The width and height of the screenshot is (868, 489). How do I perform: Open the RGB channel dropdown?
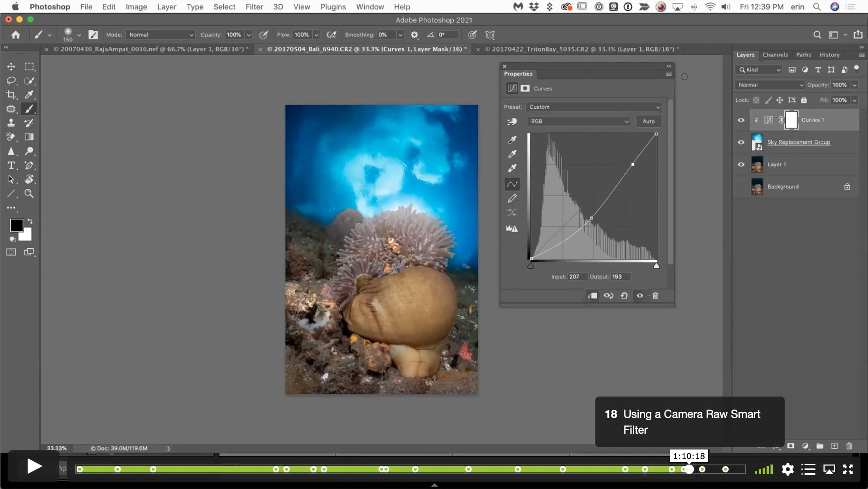pyautogui.click(x=579, y=121)
